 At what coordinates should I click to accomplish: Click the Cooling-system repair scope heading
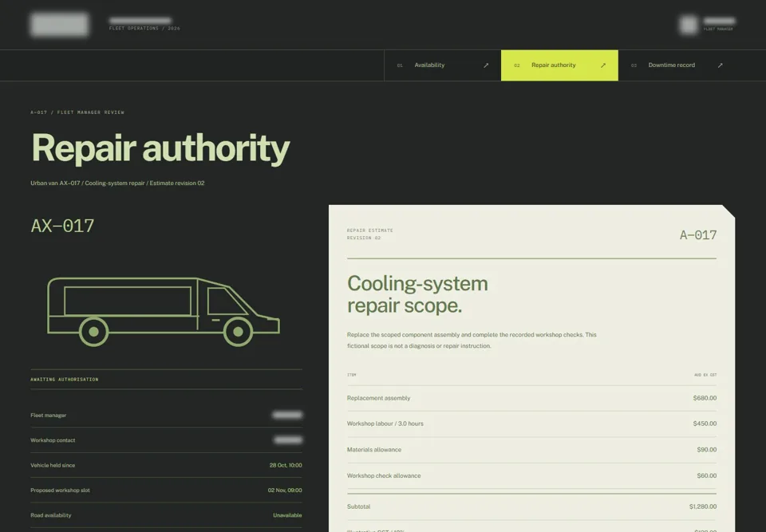click(x=417, y=294)
